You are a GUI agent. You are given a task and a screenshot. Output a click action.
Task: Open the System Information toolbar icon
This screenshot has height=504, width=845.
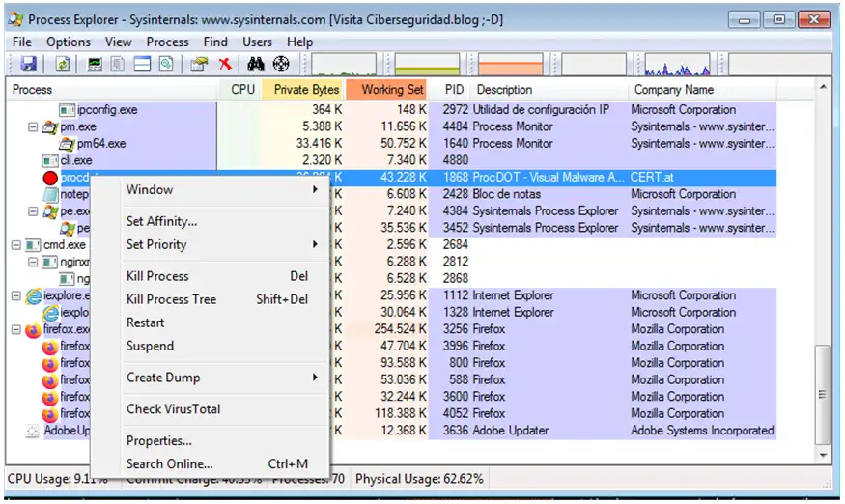[95, 64]
